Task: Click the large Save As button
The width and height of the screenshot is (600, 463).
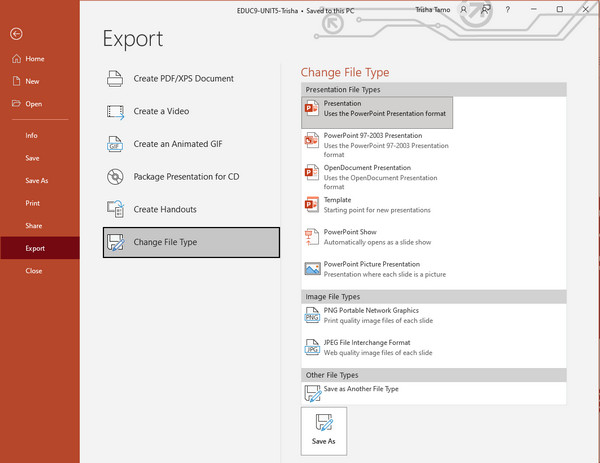Action: pyautogui.click(x=324, y=431)
